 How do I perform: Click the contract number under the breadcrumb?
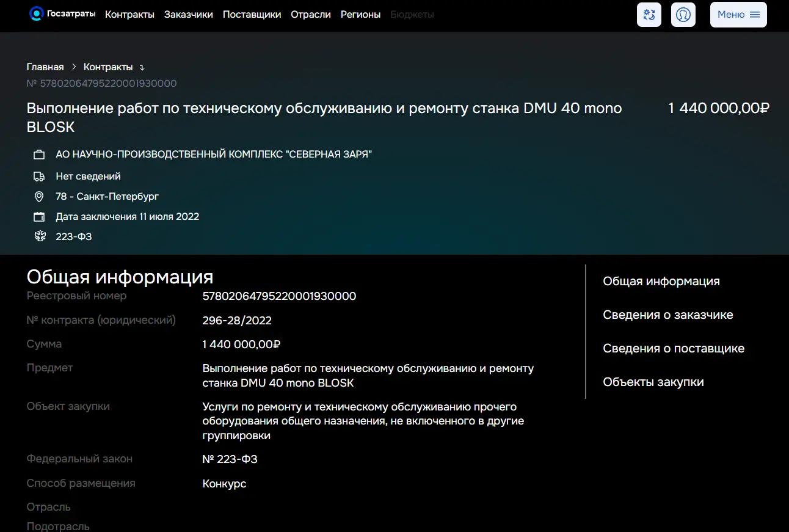102,84
